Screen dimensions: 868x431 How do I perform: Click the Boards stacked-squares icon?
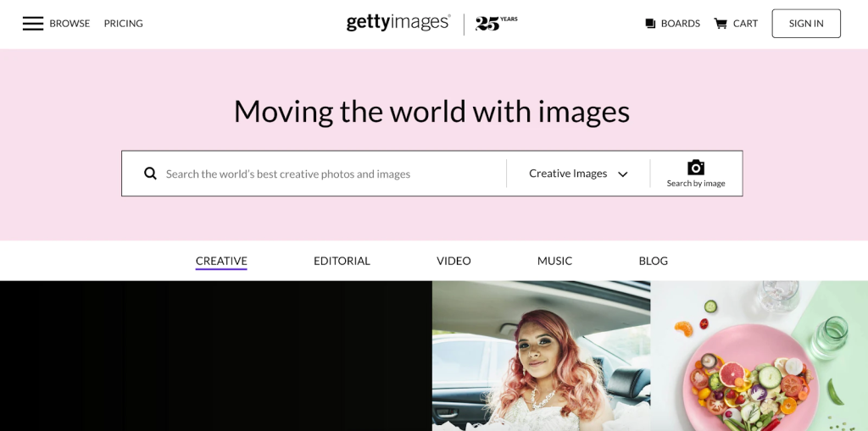point(650,23)
